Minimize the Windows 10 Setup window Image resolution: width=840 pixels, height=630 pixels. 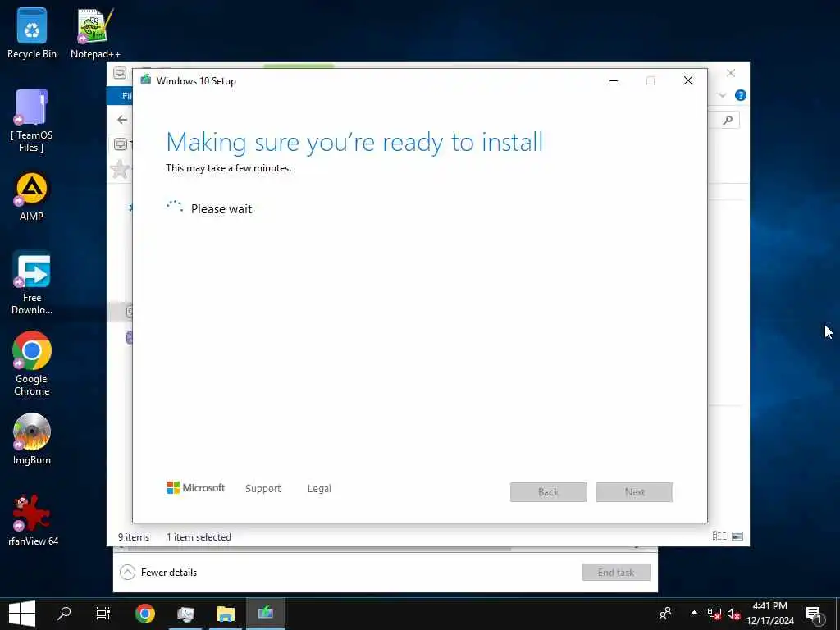coord(614,81)
